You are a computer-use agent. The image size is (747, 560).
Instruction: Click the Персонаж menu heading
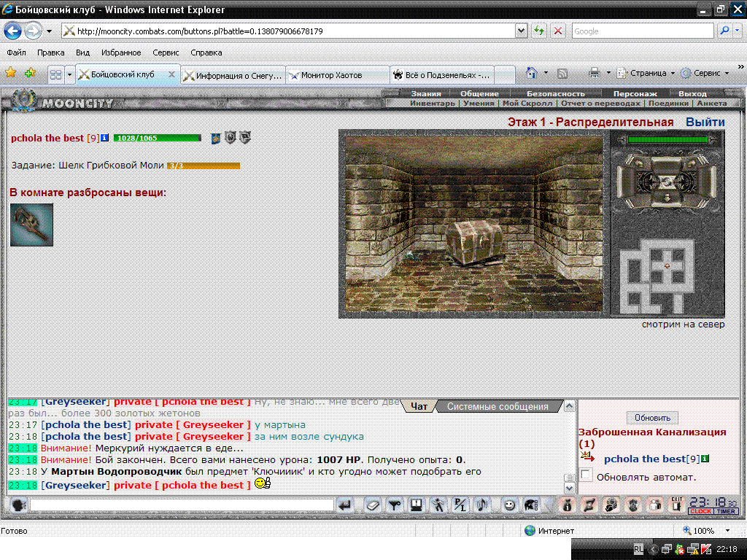click(635, 94)
